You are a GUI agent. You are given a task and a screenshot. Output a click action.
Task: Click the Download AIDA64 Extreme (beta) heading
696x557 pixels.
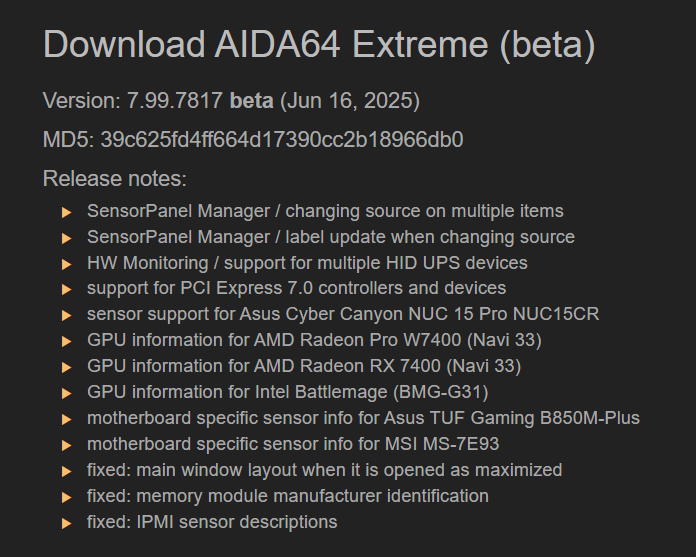319,45
